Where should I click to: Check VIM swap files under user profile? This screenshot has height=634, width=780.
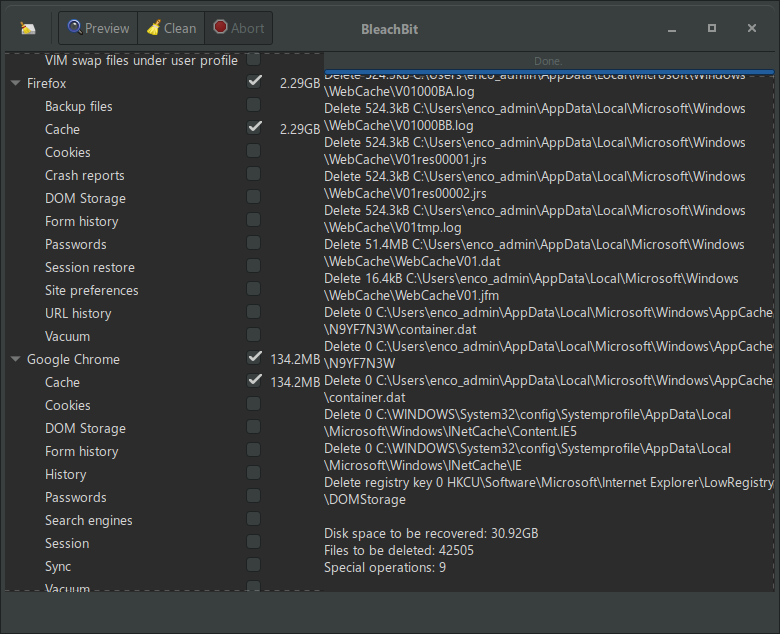[x=254, y=60]
